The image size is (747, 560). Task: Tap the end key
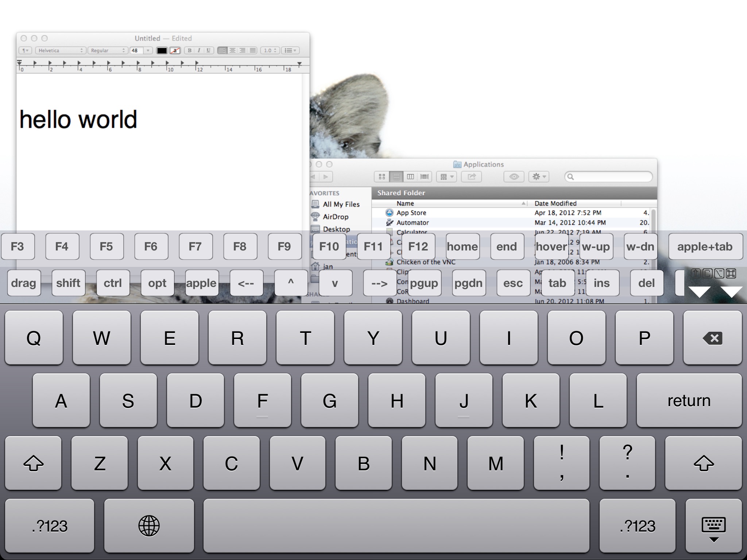click(x=507, y=246)
